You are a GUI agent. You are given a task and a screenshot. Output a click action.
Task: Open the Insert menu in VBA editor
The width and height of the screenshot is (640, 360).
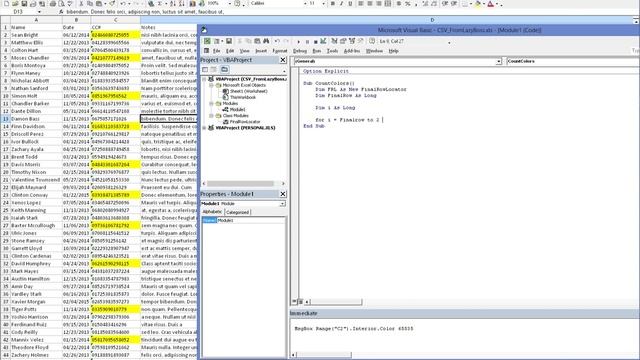point(261,51)
